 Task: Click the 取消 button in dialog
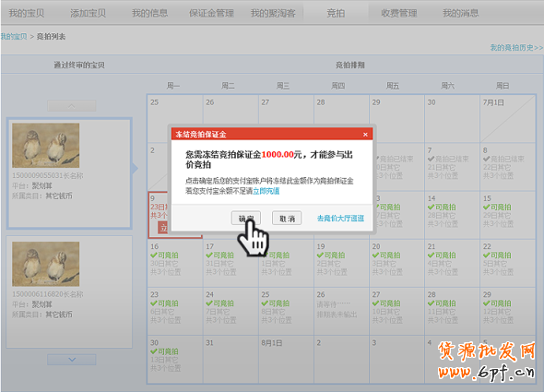(287, 218)
